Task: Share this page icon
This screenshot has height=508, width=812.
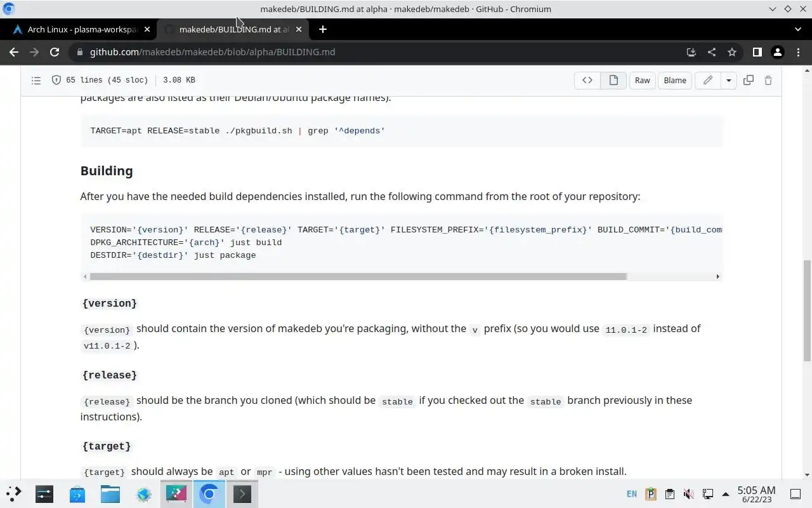Action: (x=712, y=52)
